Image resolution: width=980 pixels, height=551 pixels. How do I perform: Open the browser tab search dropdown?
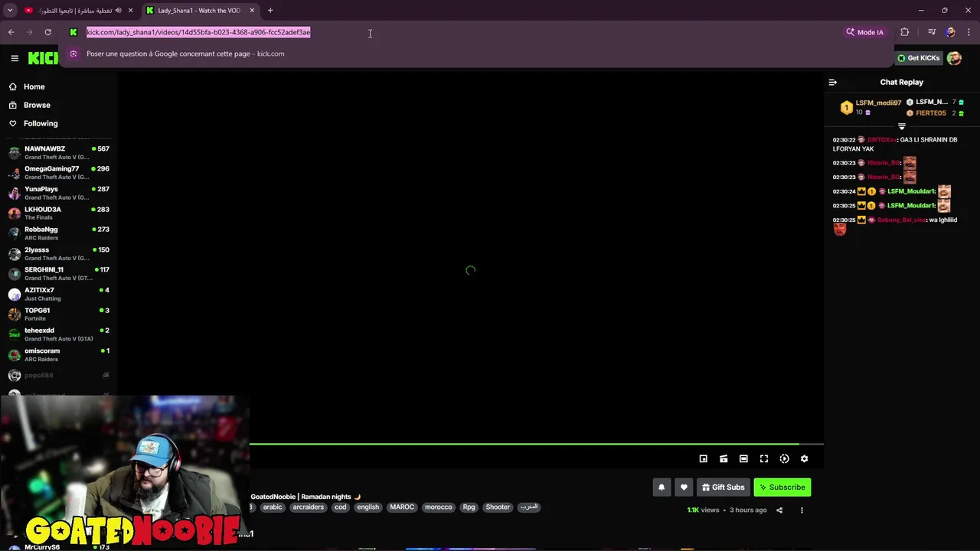pyautogui.click(x=10, y=11)
